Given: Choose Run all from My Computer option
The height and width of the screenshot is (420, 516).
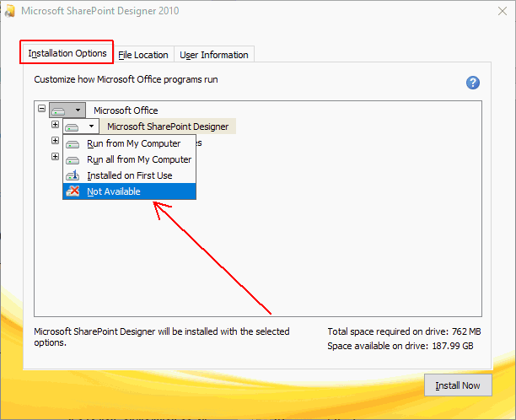Looking at the screenshot, I should [x=129, y=159].
